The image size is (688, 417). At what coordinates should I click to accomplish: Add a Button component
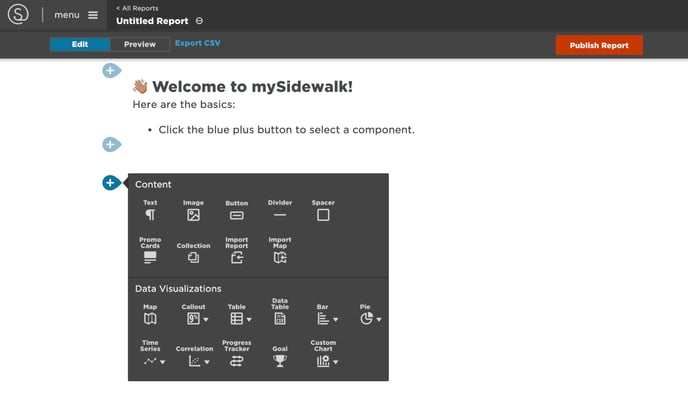coord(236,211)
